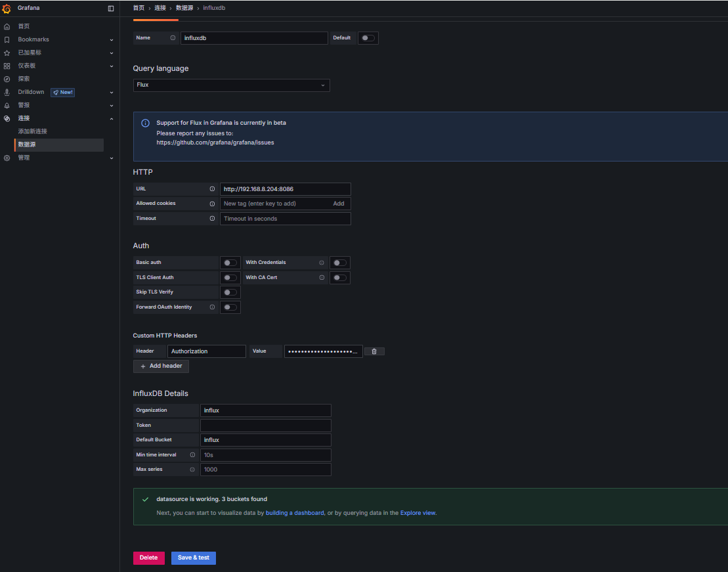Delete the Authorization header with trash icon
This screenshot has height=572, width=728.
pos(374,351)
